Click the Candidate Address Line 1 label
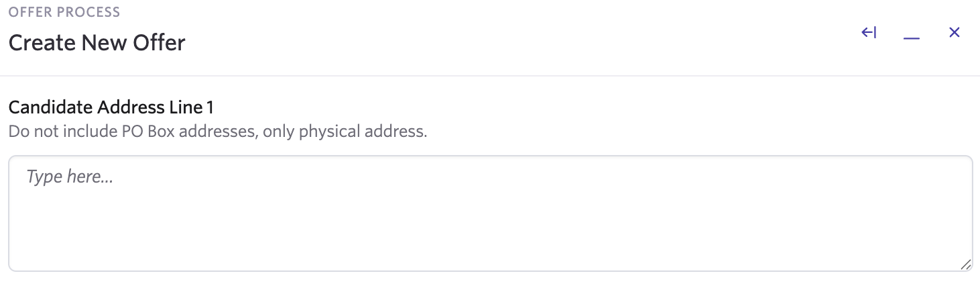Image resolution: width=980 pixels, height=294 pixels. pyautogui.click(x=111, y=107)
